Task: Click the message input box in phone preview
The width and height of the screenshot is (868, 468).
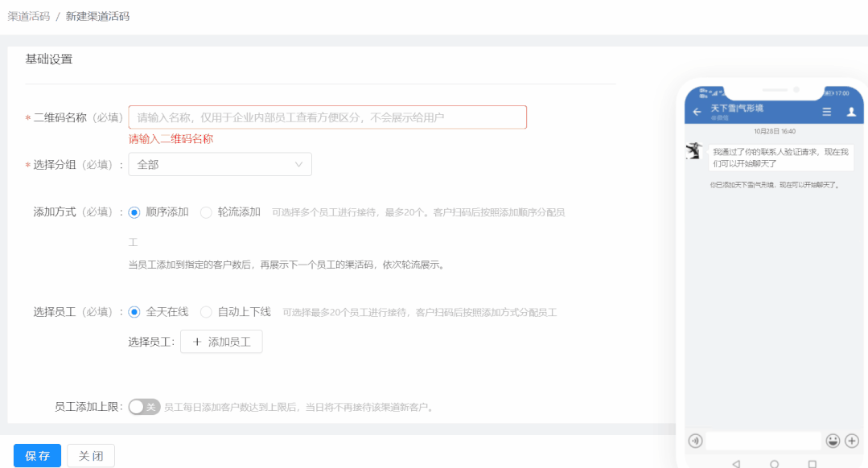Action: pyautogui.click(x=764, y=441)
